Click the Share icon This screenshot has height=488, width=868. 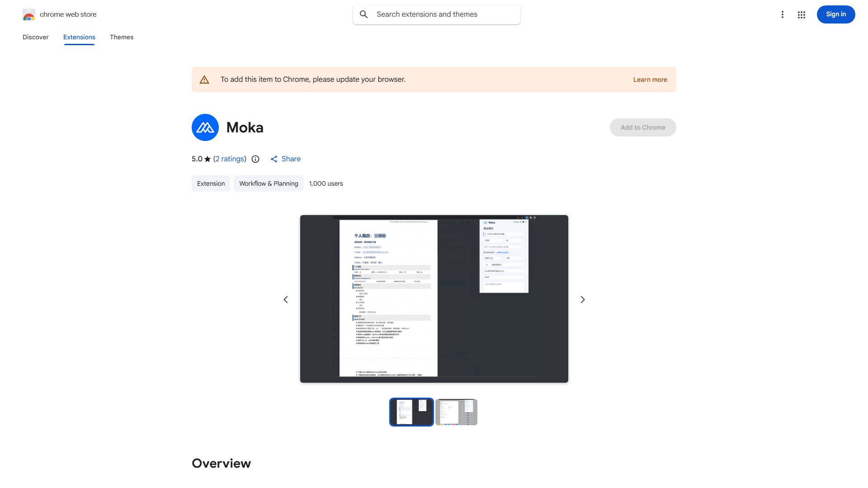(x=274, y=159)
